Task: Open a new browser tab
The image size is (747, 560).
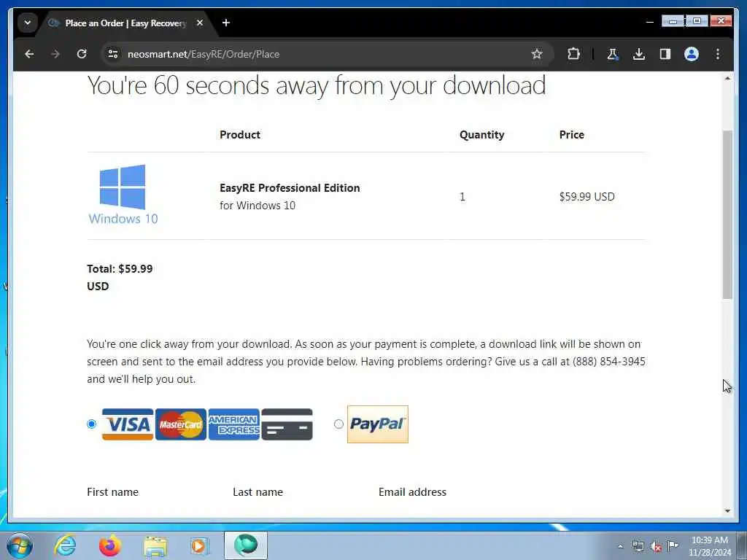Action: coord(226,23)
